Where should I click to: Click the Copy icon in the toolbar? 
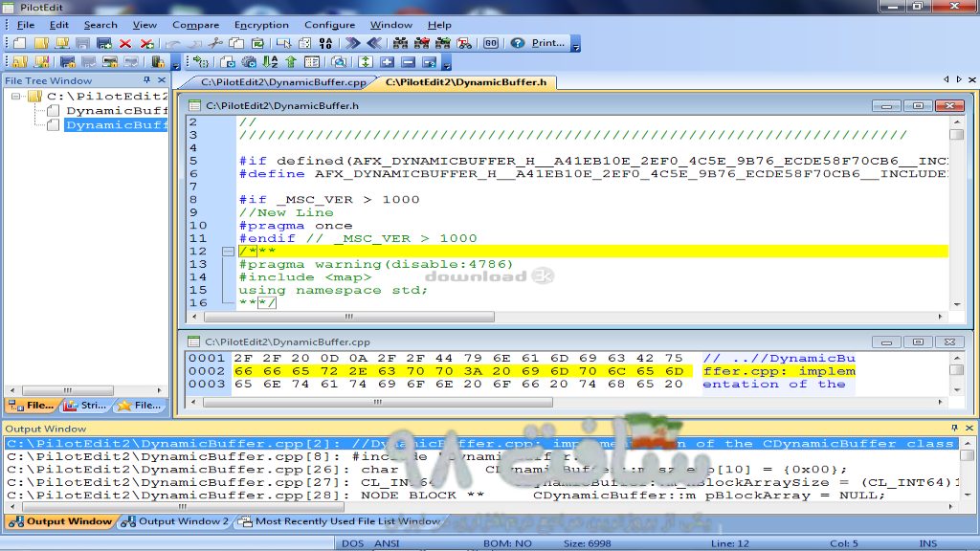(236, 43)
